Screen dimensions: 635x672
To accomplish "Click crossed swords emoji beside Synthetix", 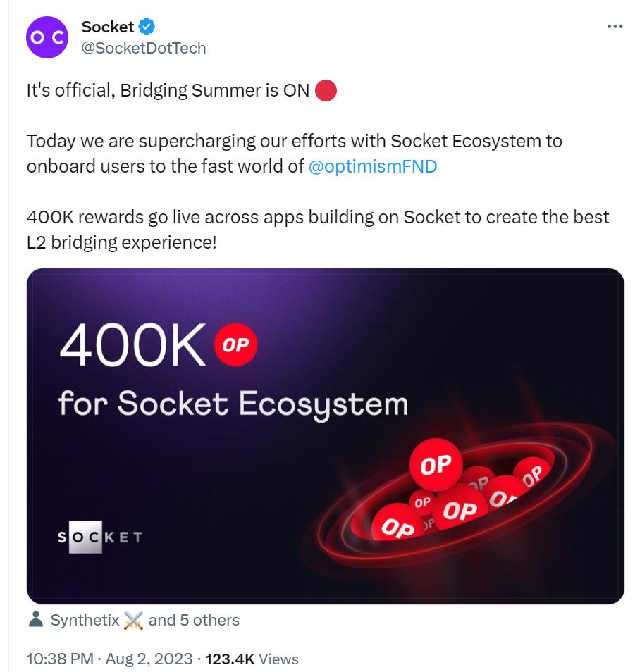I will click(132, 620).
